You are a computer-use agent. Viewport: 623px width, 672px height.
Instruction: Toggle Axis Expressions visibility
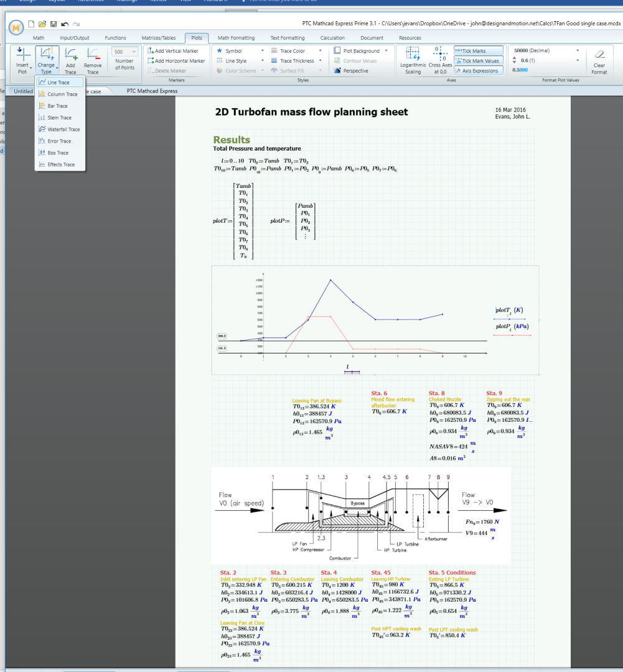(x=479, y=71)
